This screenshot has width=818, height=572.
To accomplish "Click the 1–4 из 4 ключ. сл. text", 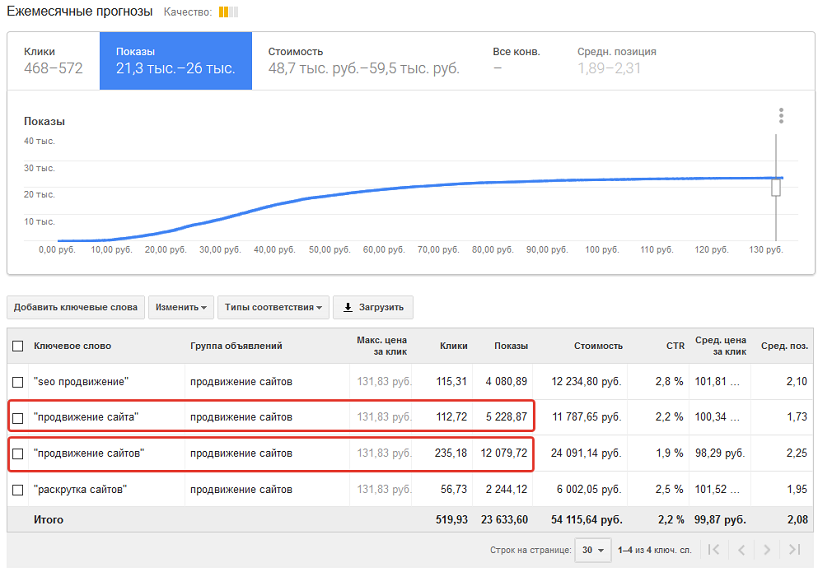I will [x=654, y=550].
